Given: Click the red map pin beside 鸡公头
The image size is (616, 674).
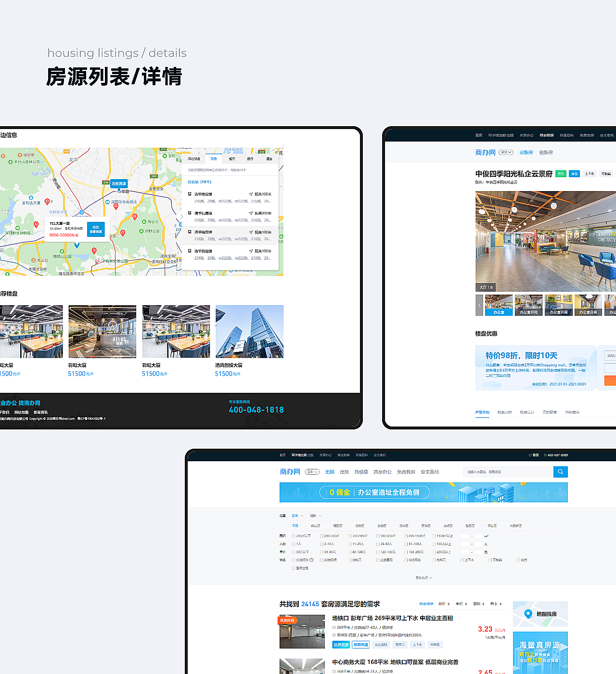Looking at the screenshot, I should (x=135, y=217).
